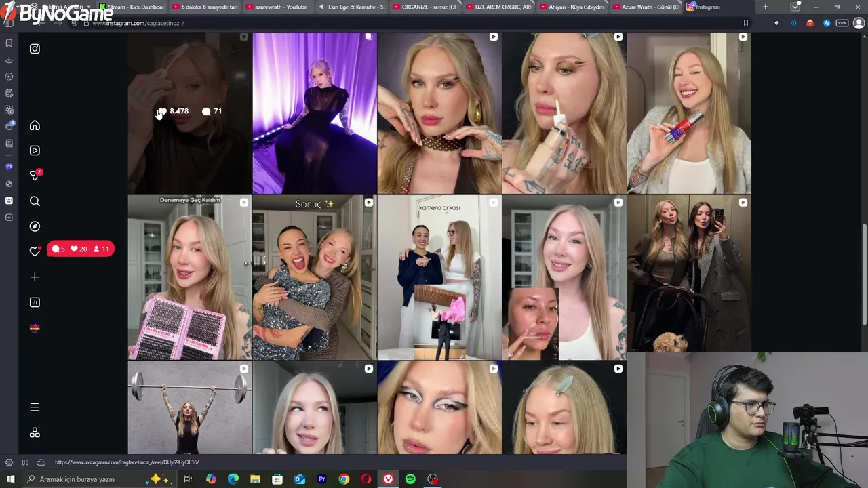Screen dimensions: 868x488
Task: Click Windows search box Aramak için buraya yazın
Action: click(100, 479)
